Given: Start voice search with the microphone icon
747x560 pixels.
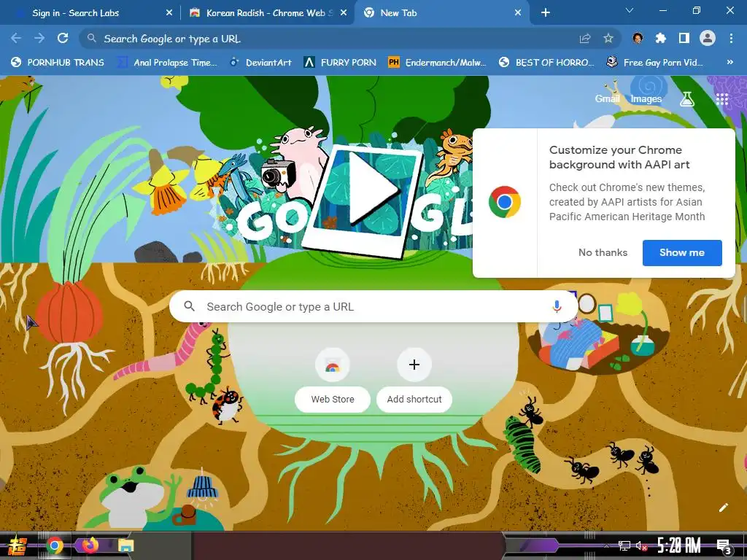Looking at the screenshot, I should point(557,307).
